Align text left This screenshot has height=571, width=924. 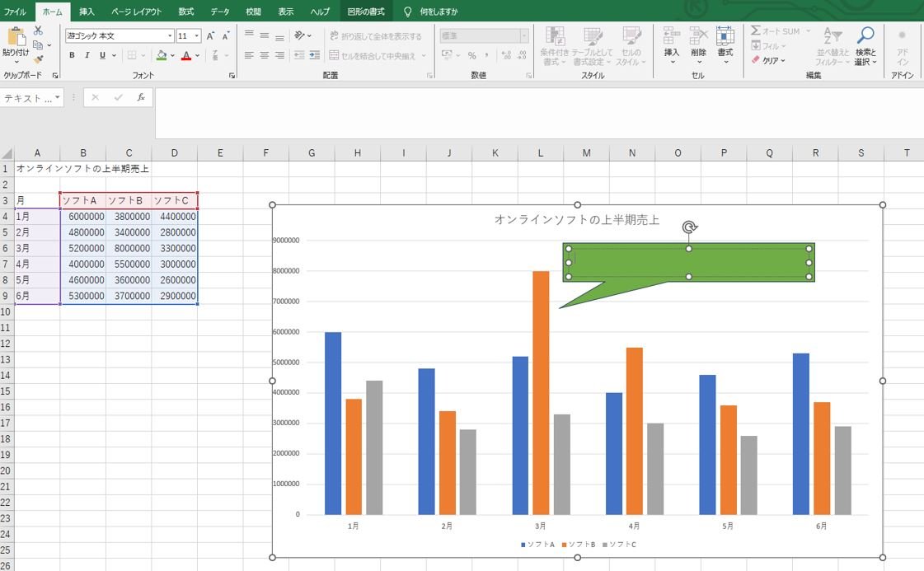(249, 55)
